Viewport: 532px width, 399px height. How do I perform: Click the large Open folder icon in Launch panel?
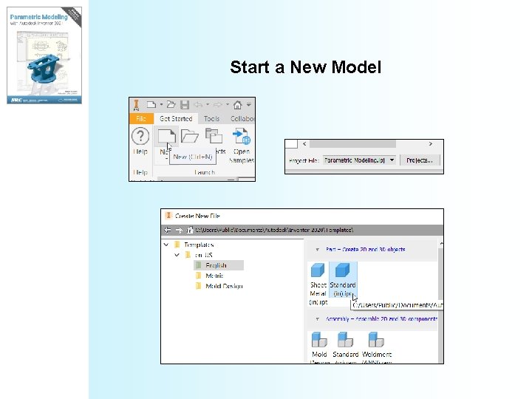[x=189, y=136]
